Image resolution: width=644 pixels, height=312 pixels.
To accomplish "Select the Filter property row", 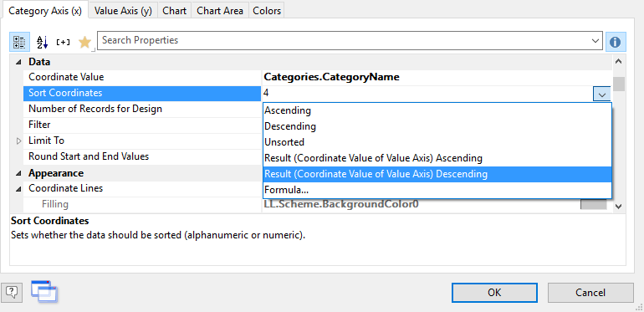I will tap(142, 125).
